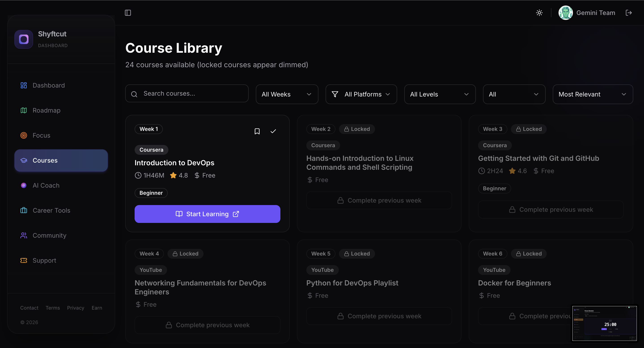Screen dimensions: 644x348
Task: Click the Start Learning button
Action: (207, 214)
